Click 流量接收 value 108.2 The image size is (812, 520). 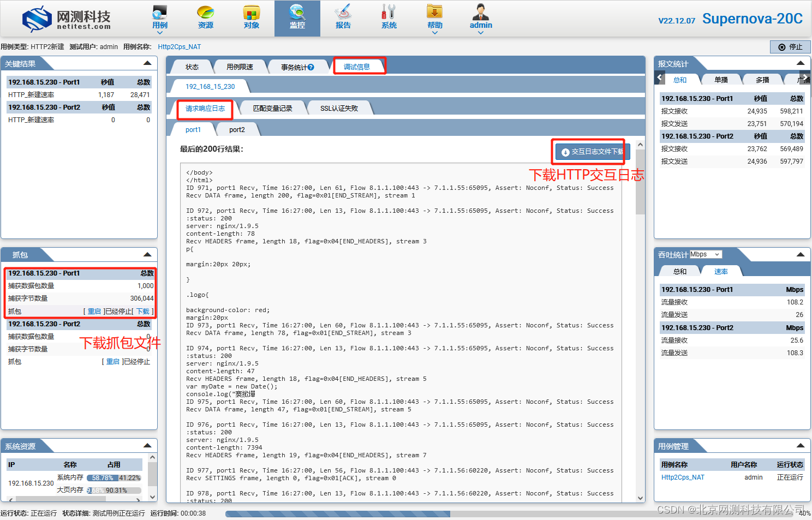coord(795,302)
